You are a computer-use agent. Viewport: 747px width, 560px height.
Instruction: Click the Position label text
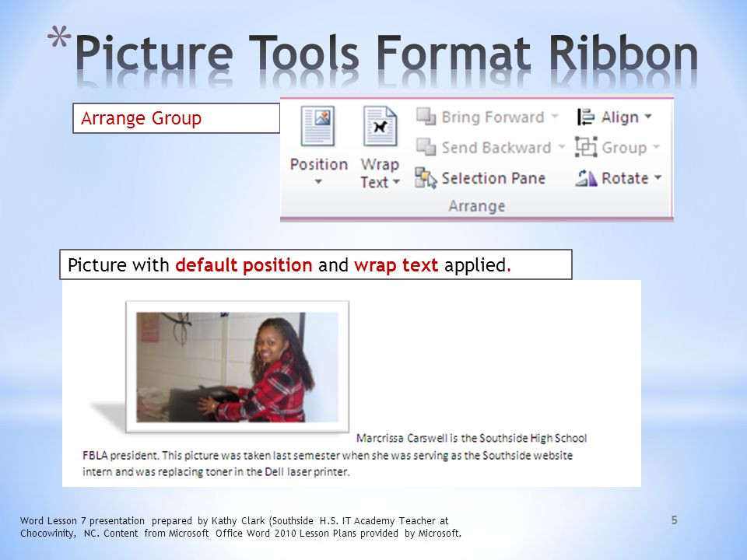(319, 164)
